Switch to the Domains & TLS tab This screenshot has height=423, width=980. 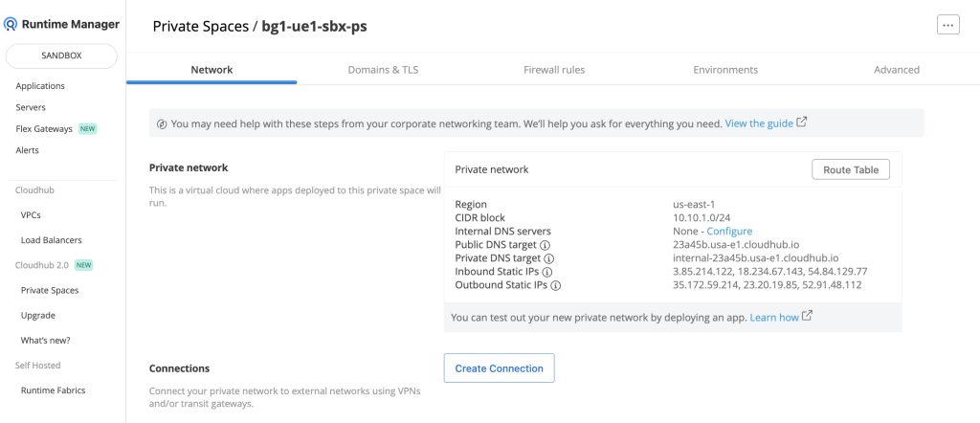(x=383, y=70)
